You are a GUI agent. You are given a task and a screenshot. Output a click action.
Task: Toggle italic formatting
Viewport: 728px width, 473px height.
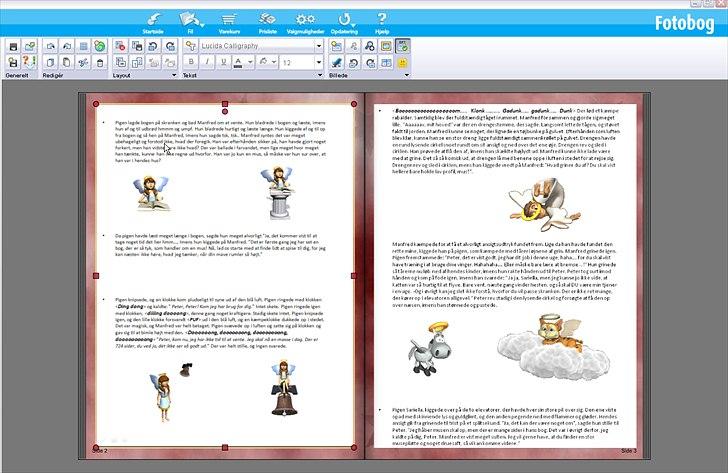point(207,62)
